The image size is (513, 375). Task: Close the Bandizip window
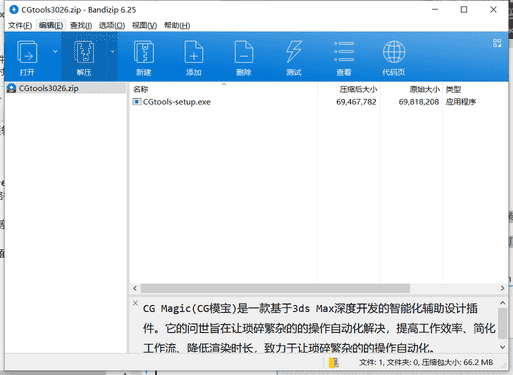[493, 10]
